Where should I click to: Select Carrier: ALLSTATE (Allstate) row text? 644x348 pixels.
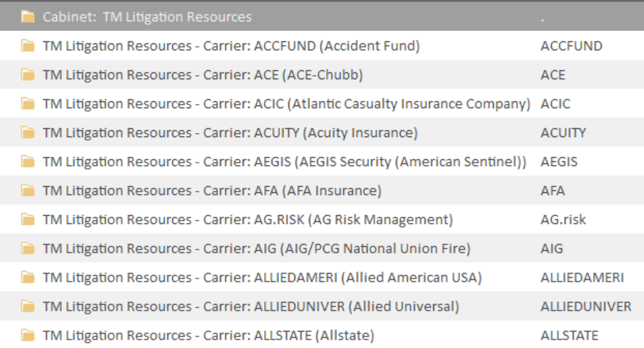tap(209, 336)
